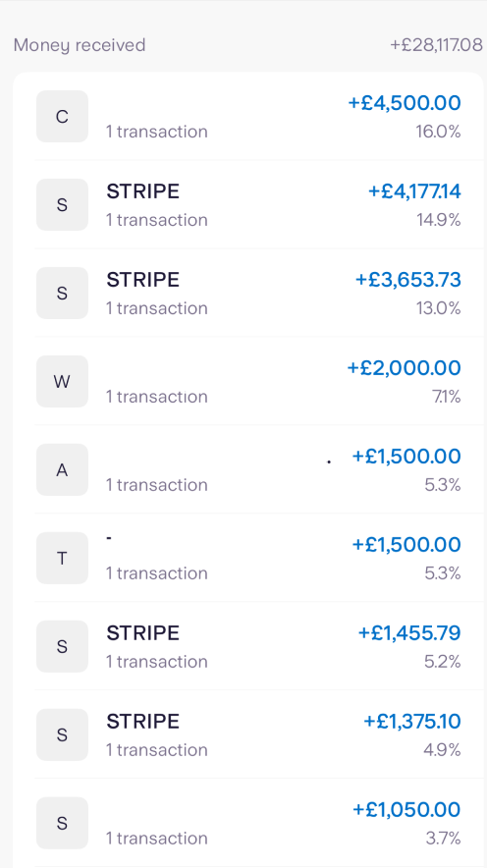Tap the T avatar icon

(62, 558)
